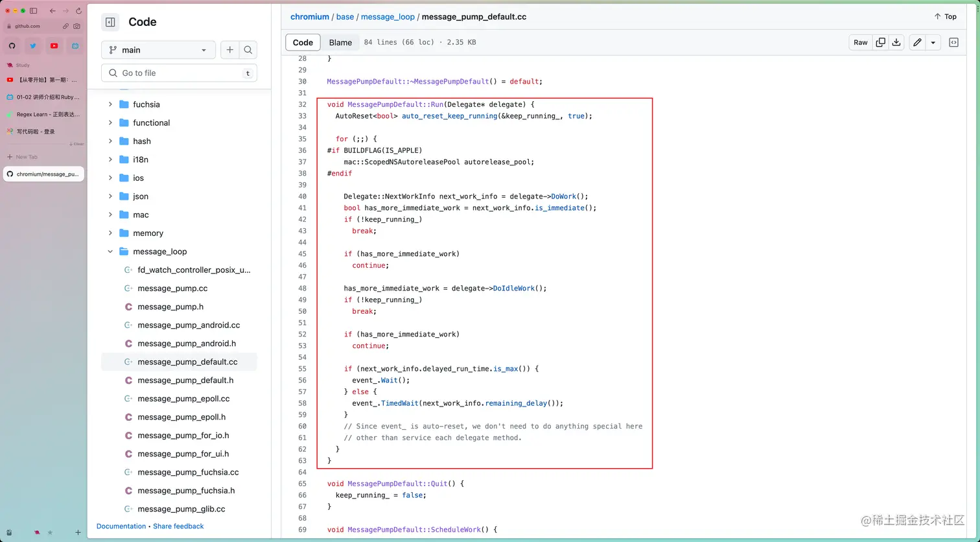This screenshot has height=542, width=980.
Task: Open the pinned GitHub favorite
Action: [12, 46]
